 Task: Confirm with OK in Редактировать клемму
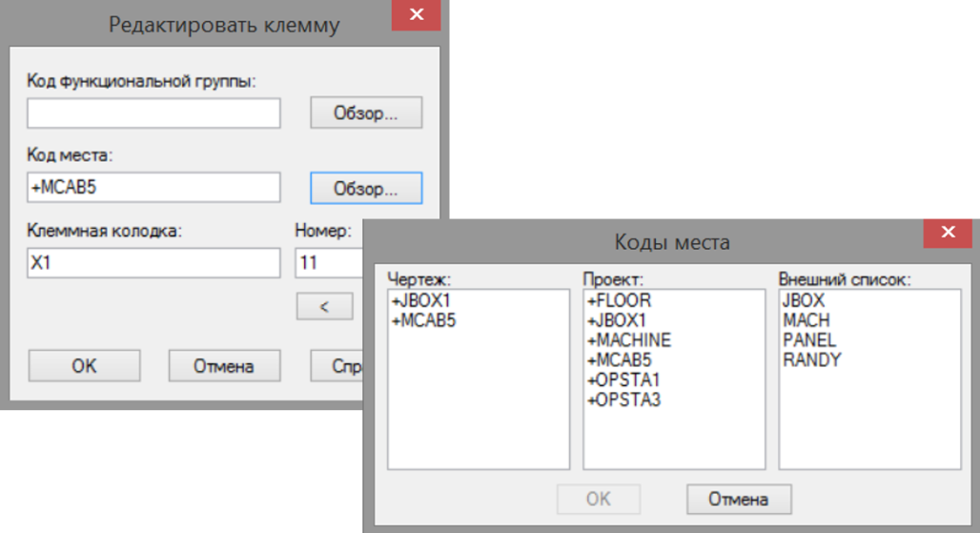coord(85,365)
